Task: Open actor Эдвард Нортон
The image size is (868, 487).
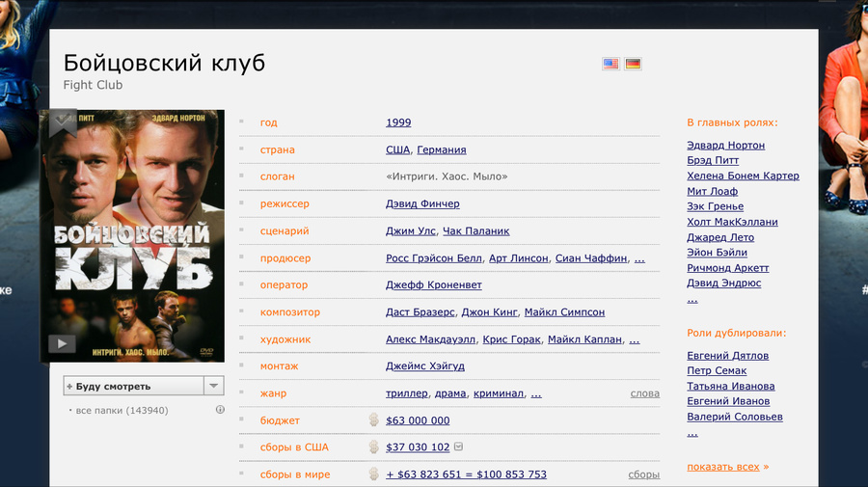Action: (725, 145)
